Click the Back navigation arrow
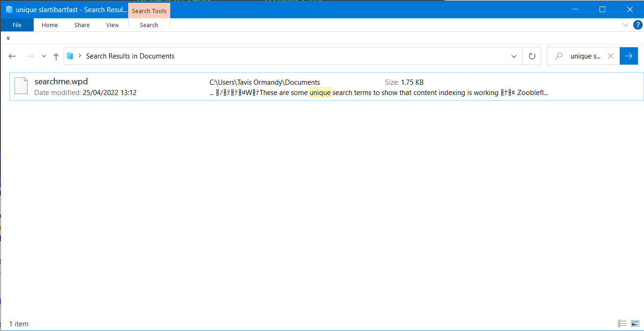The height and width of the screenshot is (331, 644). pos(12,56)
